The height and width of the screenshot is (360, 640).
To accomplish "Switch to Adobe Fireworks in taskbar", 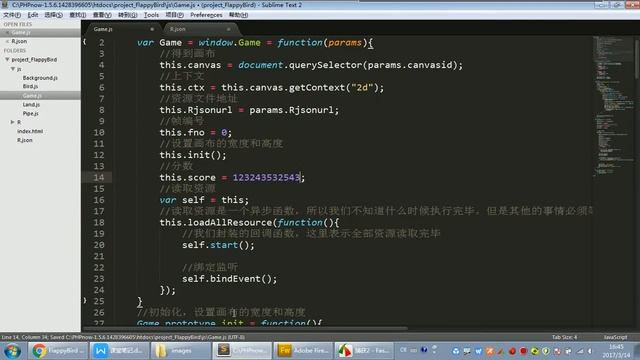I will pyautogui.click(x=302, y=351).
